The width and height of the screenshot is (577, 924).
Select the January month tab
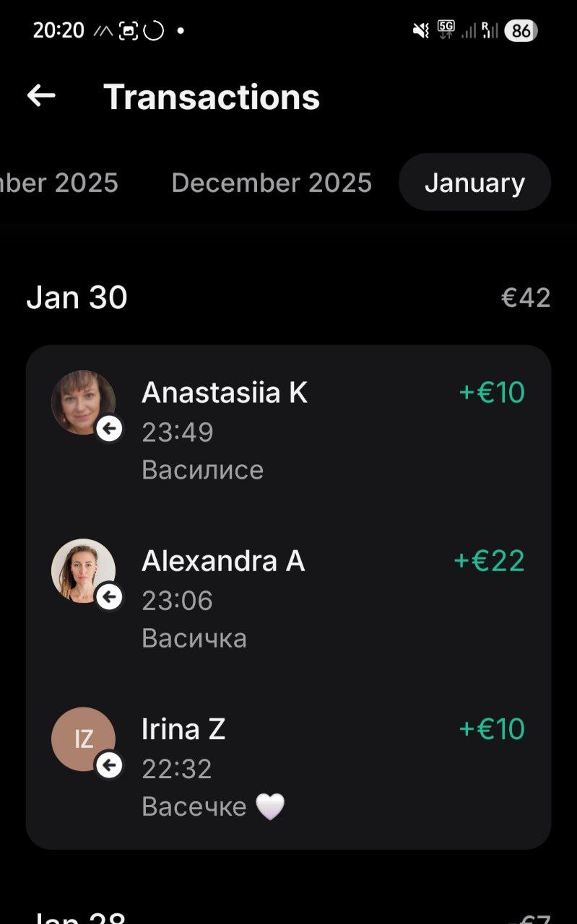pos(474,183)
